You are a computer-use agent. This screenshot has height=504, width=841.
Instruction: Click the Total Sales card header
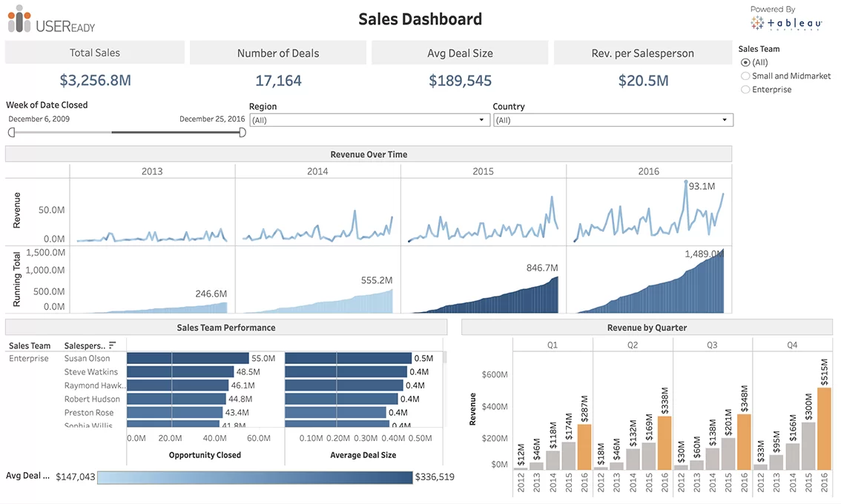[x=95, y=53]
